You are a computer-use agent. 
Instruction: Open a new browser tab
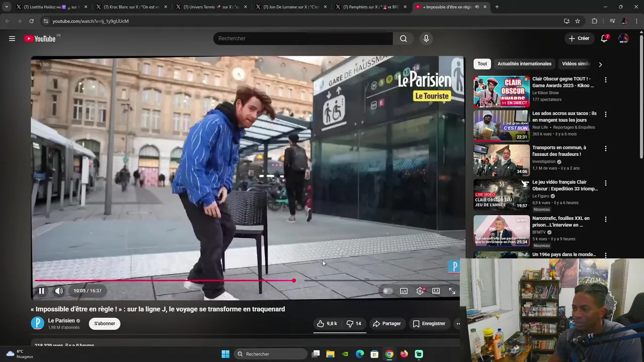pyautogui.click(x=497, y=7)
